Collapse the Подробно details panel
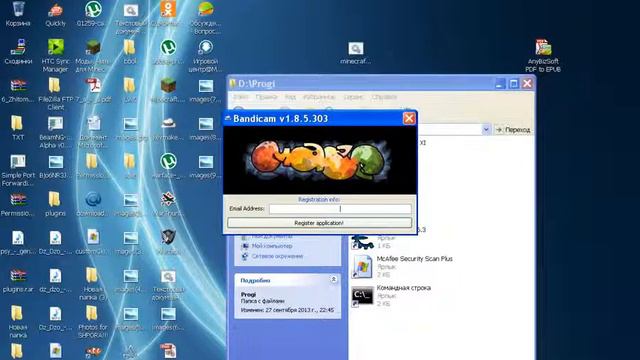The height and width of the screenshot is (360, 640). 333,280
